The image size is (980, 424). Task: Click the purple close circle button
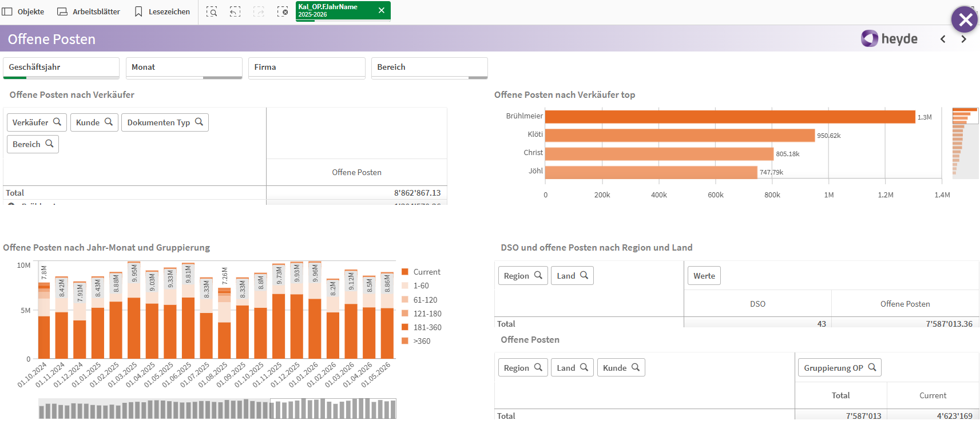pyautogui.click(x=965, y=20)
